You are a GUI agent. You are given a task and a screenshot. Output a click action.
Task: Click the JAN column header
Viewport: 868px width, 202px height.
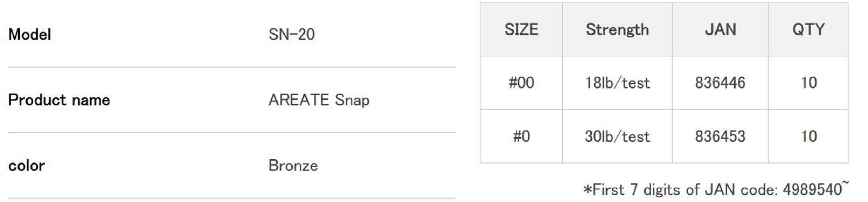tap(720, 29)
